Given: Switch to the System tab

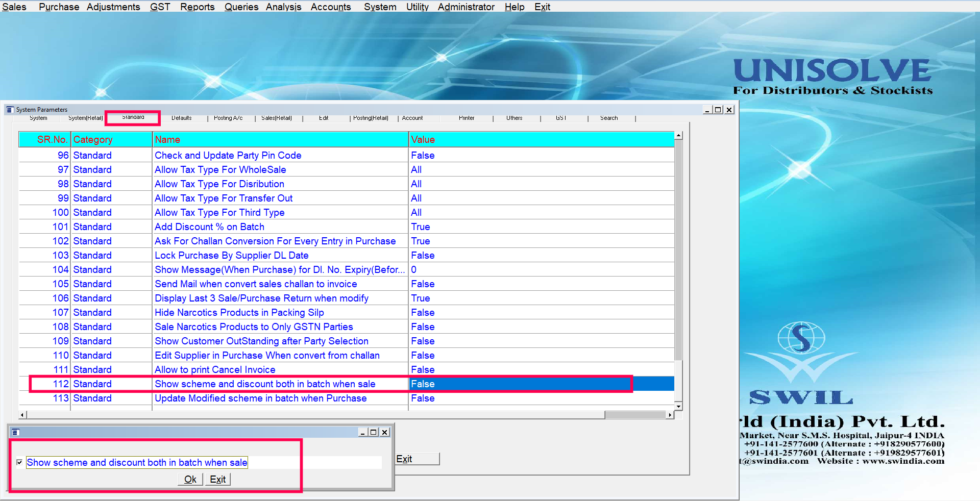Looking at the screenshot, I should pos(38,118).
